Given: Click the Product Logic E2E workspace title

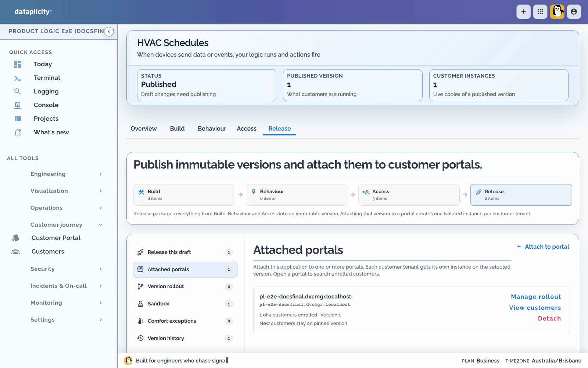Looking at the screenshot, I should click(x=56, y=32).
